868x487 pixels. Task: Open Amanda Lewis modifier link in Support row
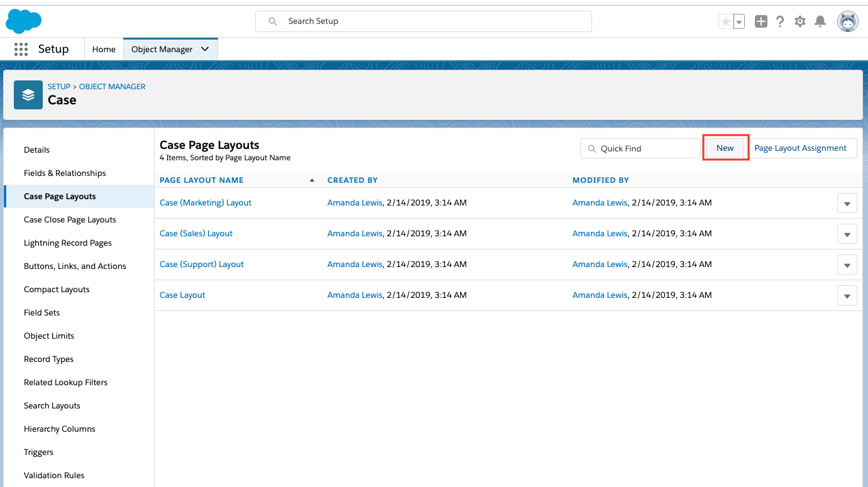coord(600,265)
